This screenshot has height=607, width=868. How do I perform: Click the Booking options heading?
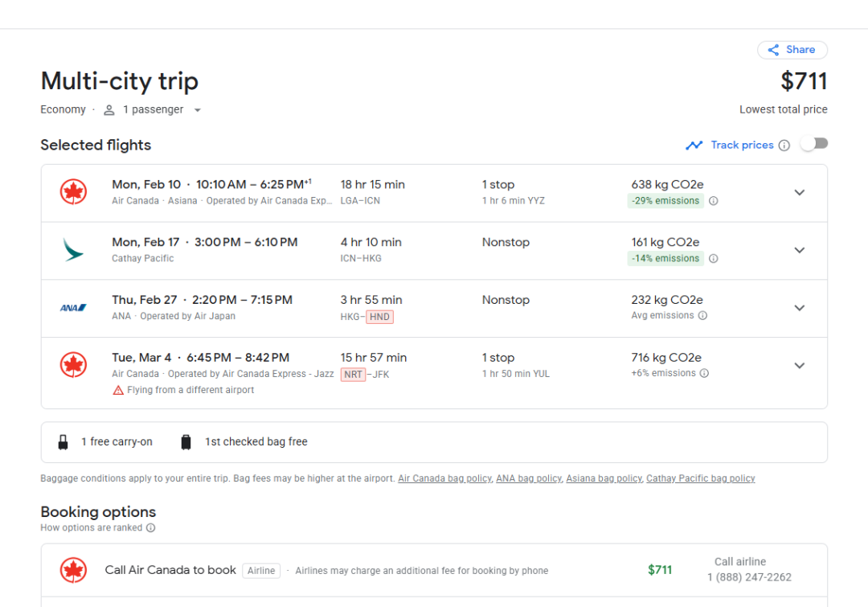pyautogui.click(x=98, y=512)
